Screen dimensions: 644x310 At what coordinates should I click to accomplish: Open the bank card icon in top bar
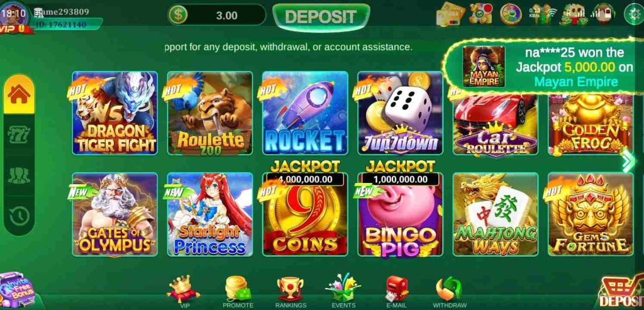pos(450,14)
